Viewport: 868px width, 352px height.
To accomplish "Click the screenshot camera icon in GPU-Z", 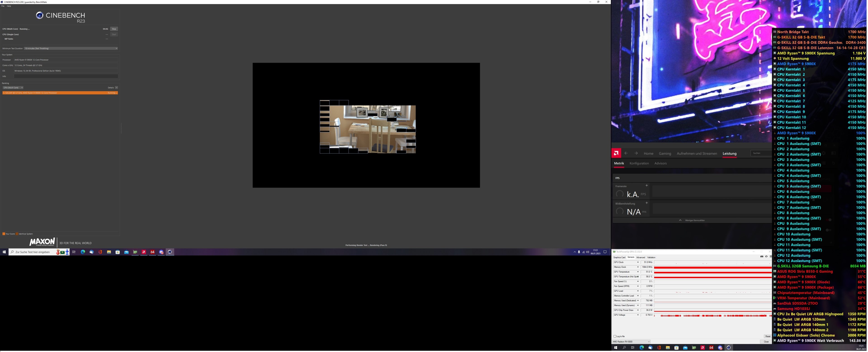I will click(762, 257).
